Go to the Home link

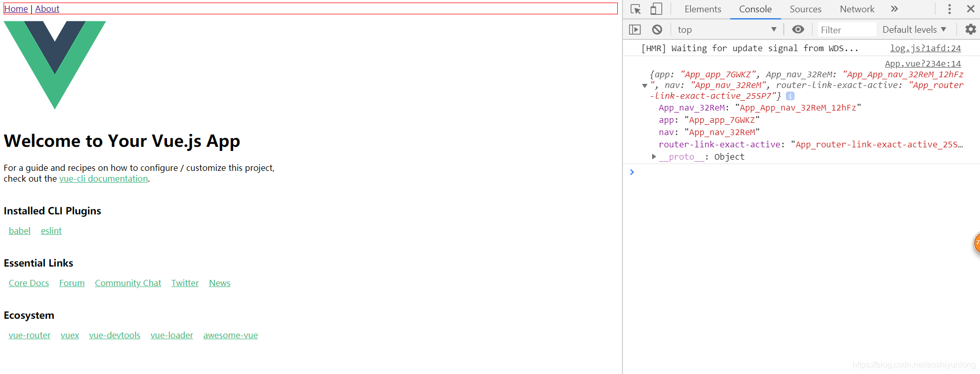[x=16, y=9]
